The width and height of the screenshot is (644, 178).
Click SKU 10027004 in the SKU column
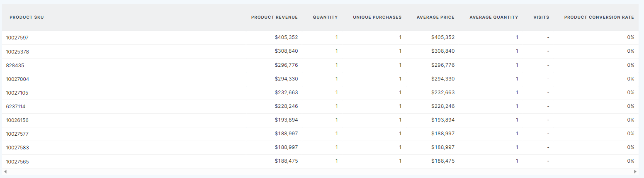pyautogui.click(x=17, y=79)
